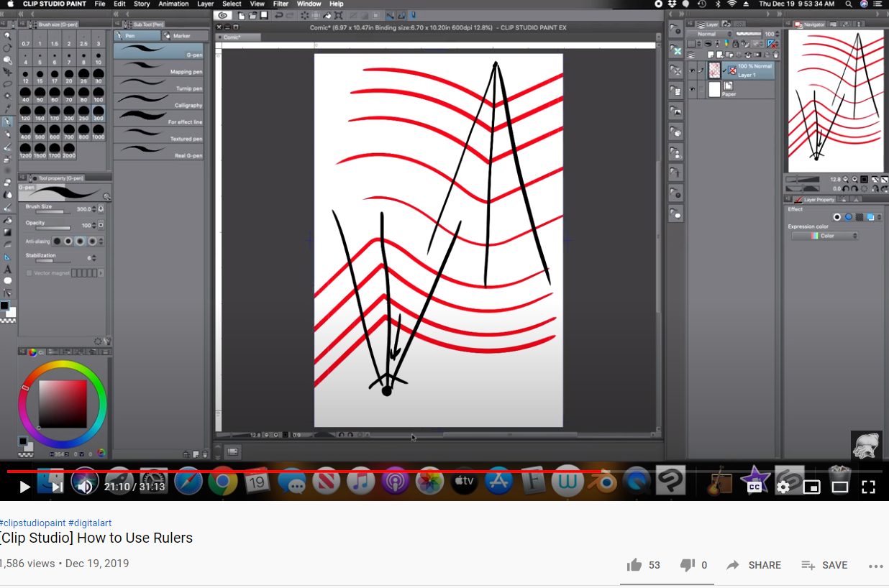The height and width of the screenshot is (588, 889).
Task: Click the New raster layer icon
Action: coord(712,55)
